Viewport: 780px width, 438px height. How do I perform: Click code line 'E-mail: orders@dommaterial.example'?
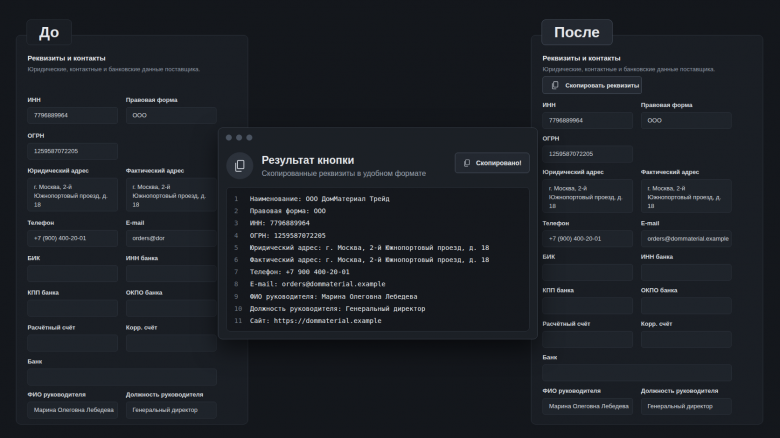coord(317,284)
